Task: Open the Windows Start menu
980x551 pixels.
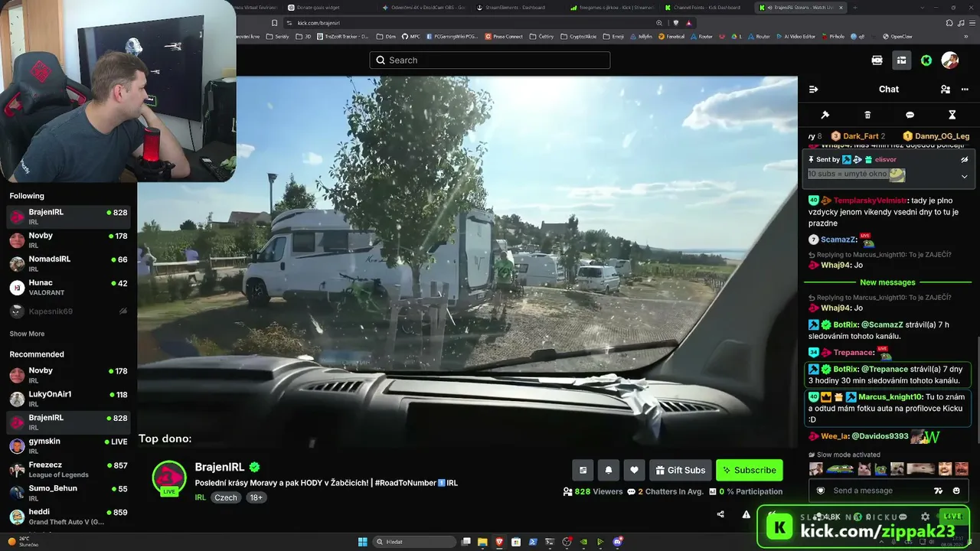Action: click(x=363, y=542)
